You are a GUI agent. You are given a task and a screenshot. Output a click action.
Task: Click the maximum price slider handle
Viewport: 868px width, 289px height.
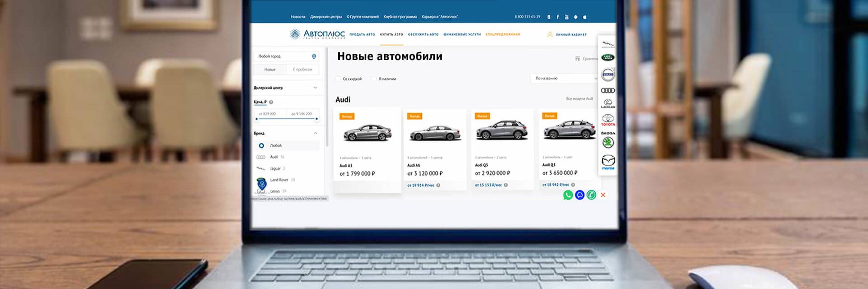[316, 119]
